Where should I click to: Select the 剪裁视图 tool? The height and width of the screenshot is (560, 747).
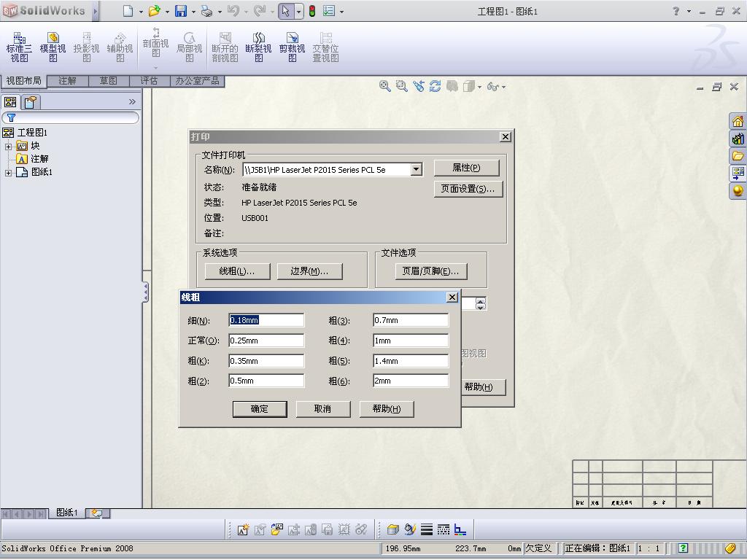(292, 47)
